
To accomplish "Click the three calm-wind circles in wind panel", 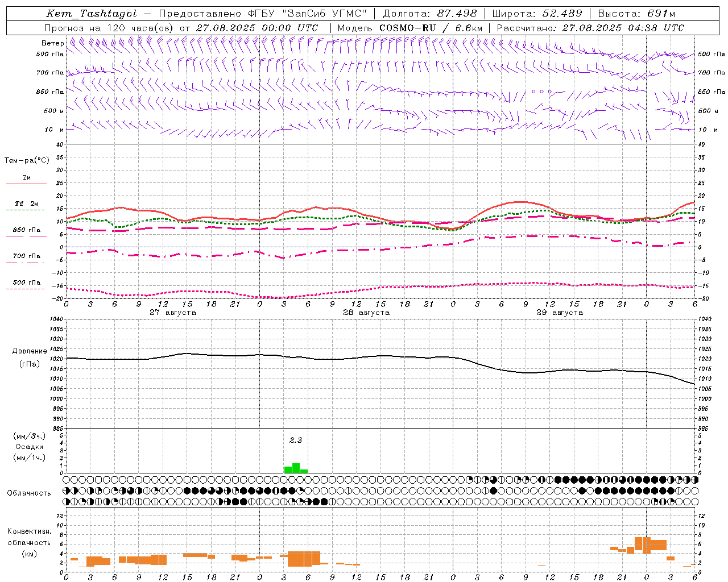I will point(542,91).
